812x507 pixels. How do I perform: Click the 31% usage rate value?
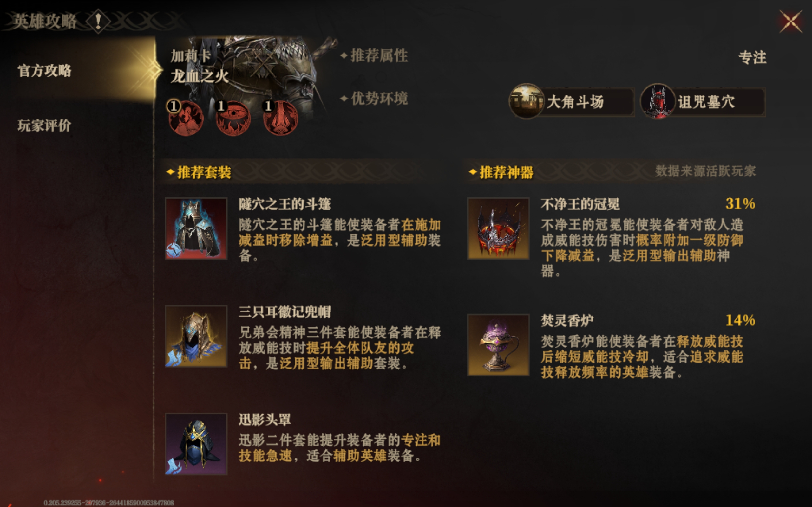click(x=740, y=203)
